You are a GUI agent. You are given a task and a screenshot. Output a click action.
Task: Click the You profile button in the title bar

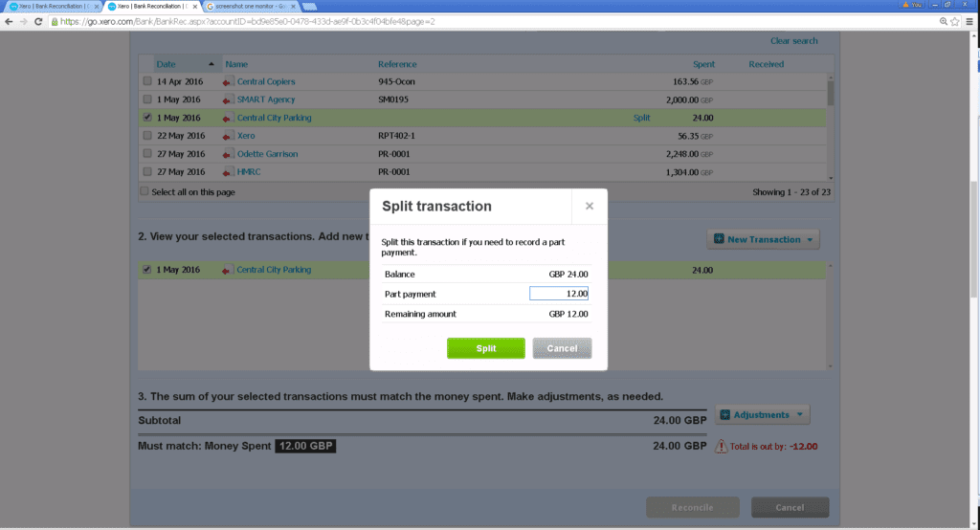(912, 5)
